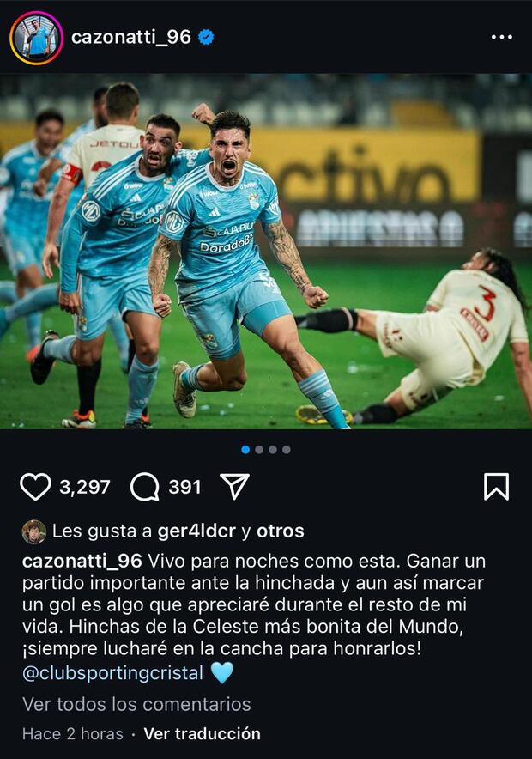The width and height of the screenshot is (532, 759).
Task: Go to second photo carousel dot
Action: pos(259,450)
